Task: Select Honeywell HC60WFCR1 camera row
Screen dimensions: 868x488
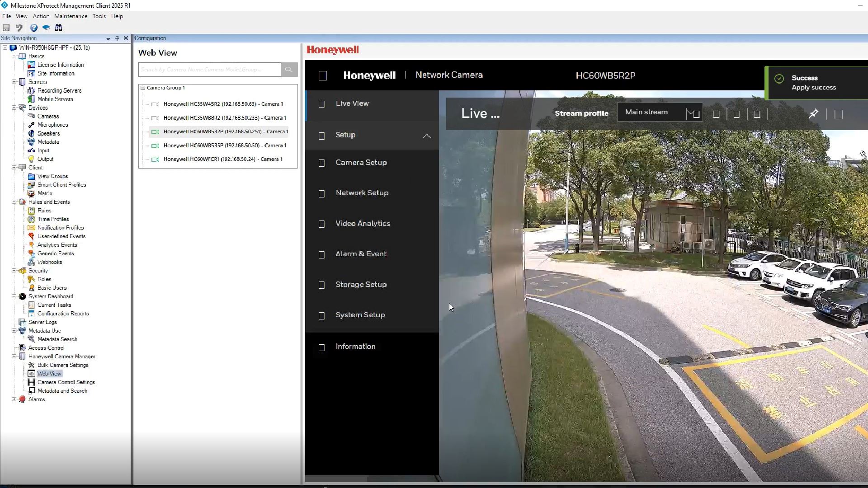Action: coord(219,159)
